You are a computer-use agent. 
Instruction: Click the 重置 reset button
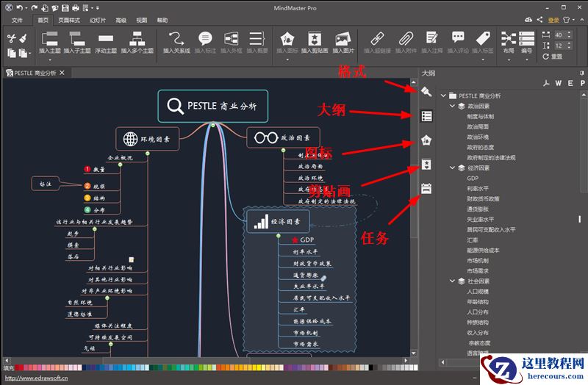[552, 57]
